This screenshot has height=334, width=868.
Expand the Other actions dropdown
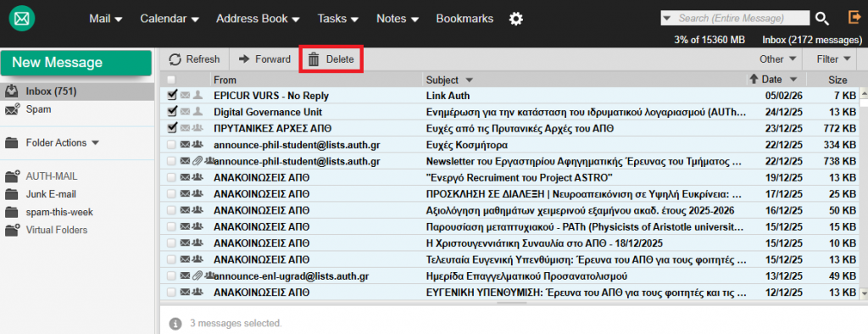(x=778, y=58)
